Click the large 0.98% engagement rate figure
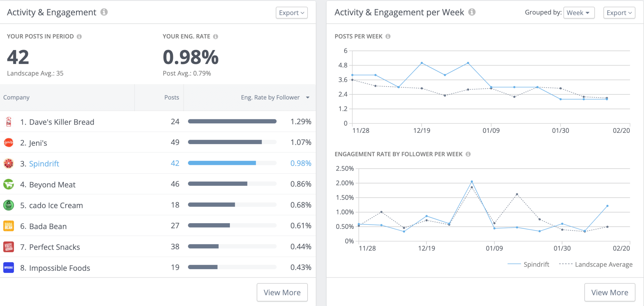This screenshot has height=306, width=644. pyautogui.click(x=191, y=57)
